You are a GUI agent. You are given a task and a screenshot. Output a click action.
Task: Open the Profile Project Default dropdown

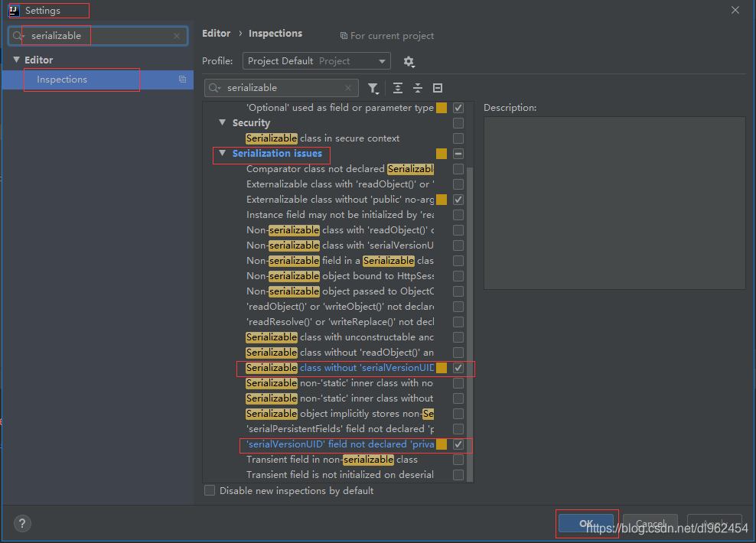pos(316,61)
